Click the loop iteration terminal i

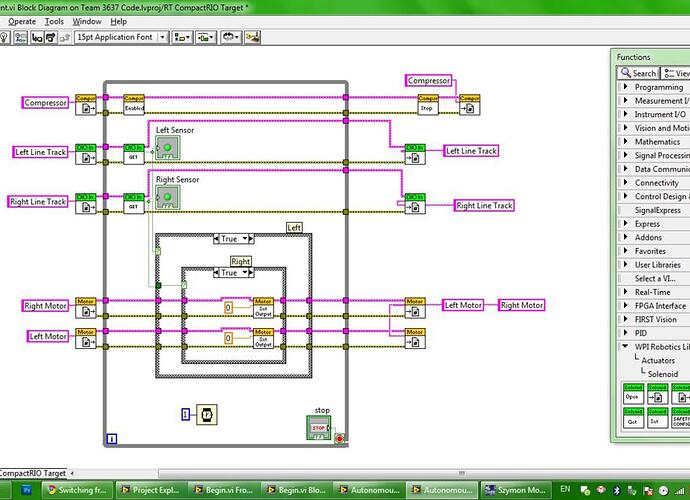coord(112,438)
